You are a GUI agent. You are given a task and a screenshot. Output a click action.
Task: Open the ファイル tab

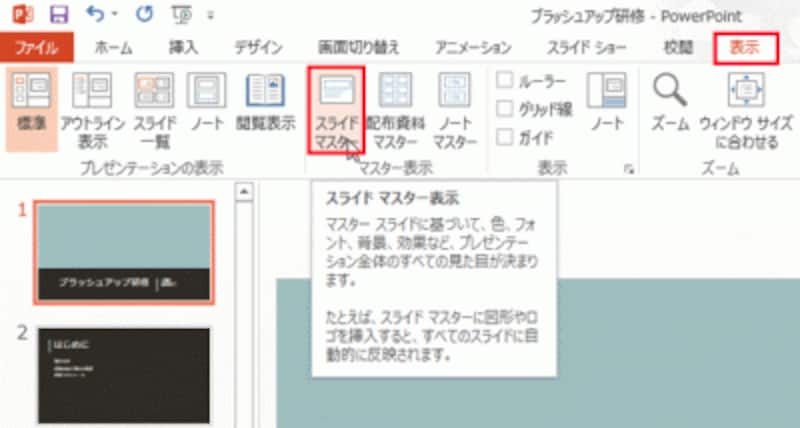(x=37, y=48)
